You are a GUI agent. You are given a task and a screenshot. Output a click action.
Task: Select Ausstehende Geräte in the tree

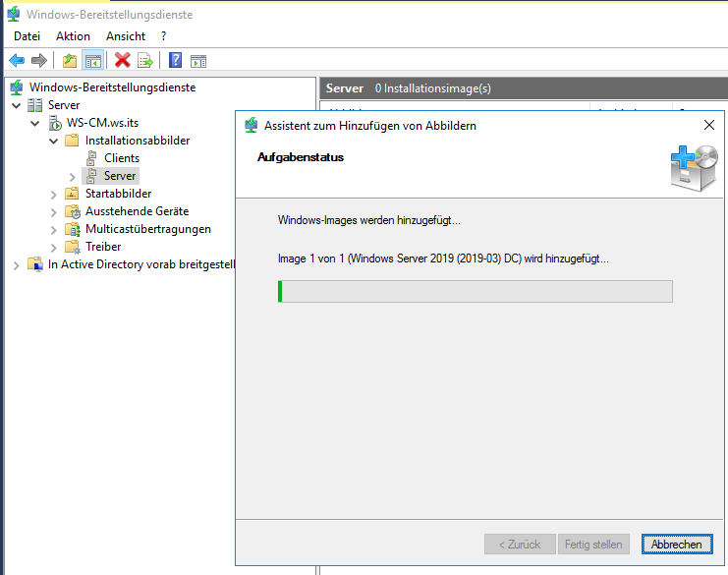[x=137, y=211]
